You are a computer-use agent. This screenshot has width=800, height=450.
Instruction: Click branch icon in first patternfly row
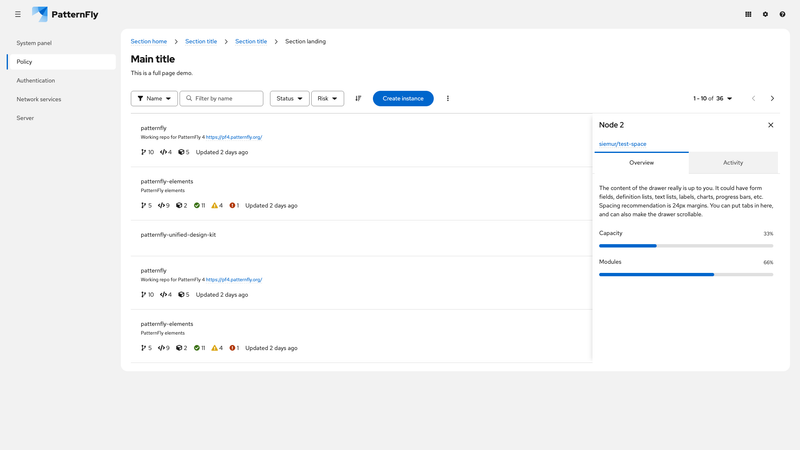pos(143,152)
